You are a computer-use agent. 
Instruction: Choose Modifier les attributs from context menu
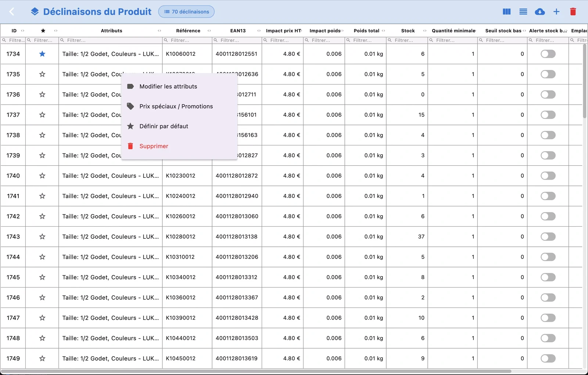point(168,87)
